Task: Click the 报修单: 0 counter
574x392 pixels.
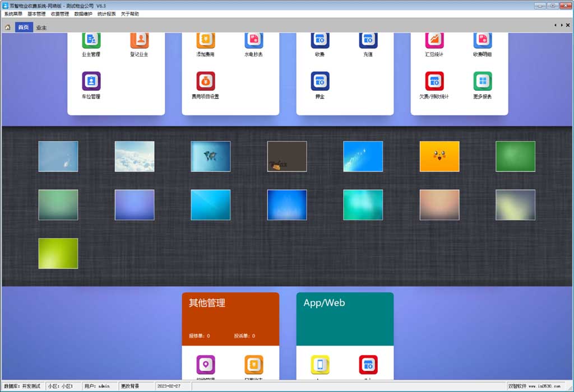Action: [200, 335]
